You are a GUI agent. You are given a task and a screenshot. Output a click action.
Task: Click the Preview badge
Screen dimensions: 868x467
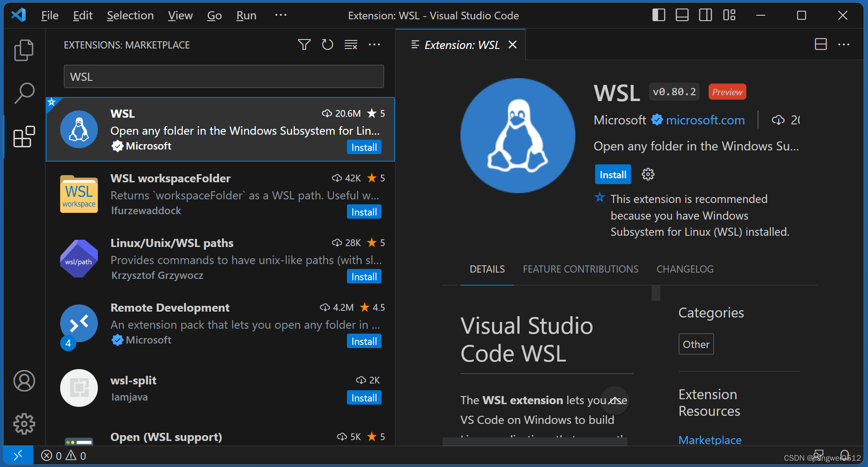[x=728, y=92]
